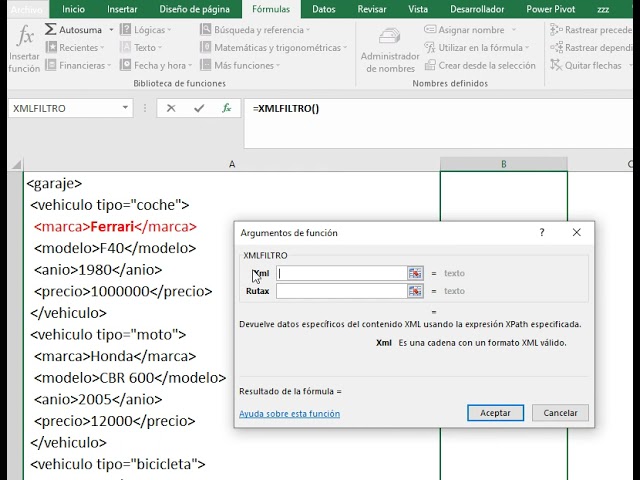Image resolution: width=640 pixels, height=480 pixels.
Task: Switch to the Desarrollador tab
Action: pos(477,9)
